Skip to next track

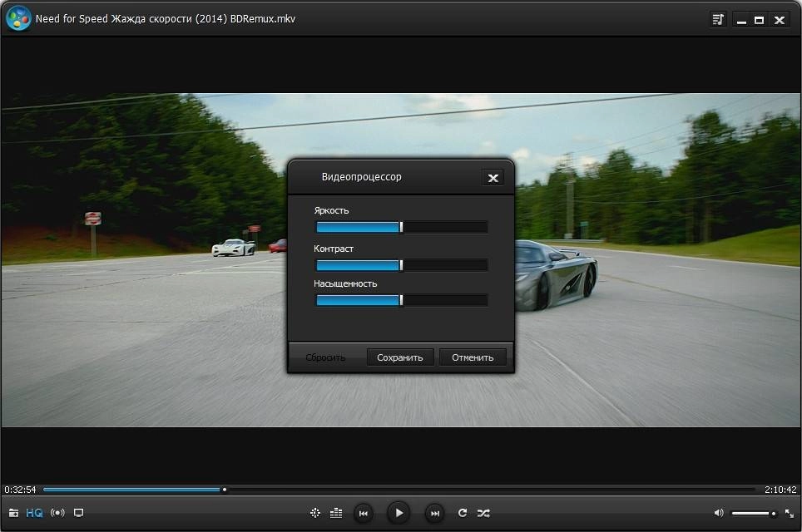coord(435,513)
